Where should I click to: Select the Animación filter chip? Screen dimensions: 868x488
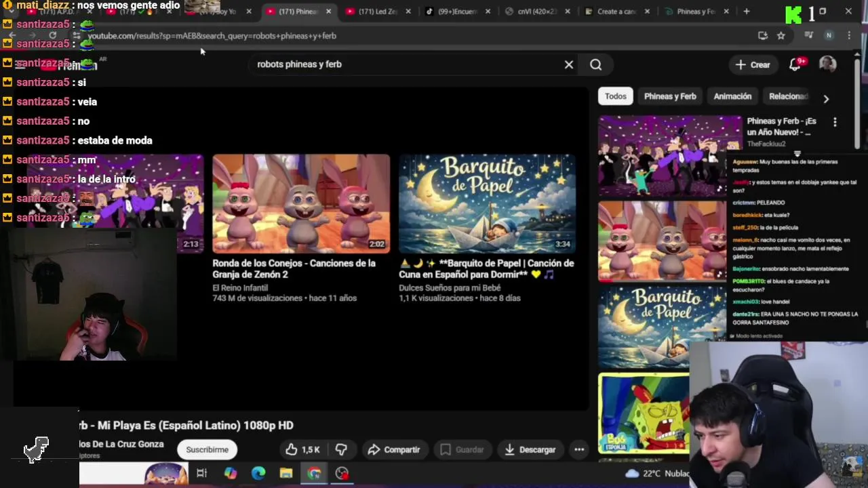(732, 96)
